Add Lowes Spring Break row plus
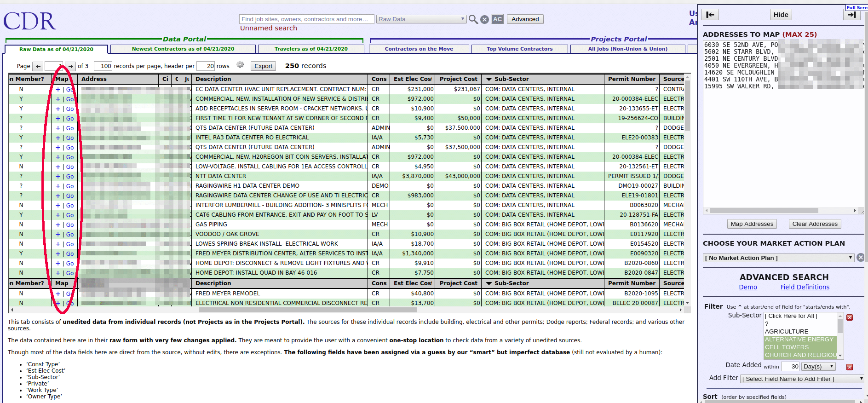 click(x=58, y=244)
